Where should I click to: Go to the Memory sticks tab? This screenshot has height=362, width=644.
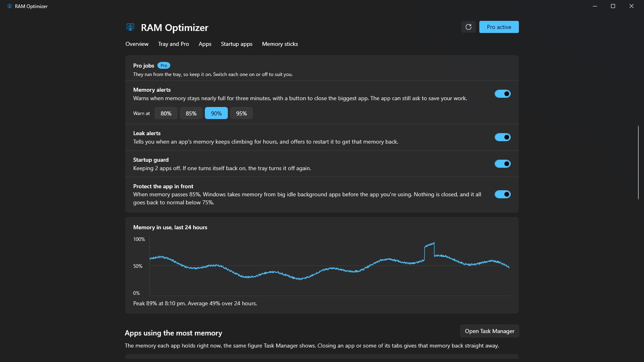(280, 44)
